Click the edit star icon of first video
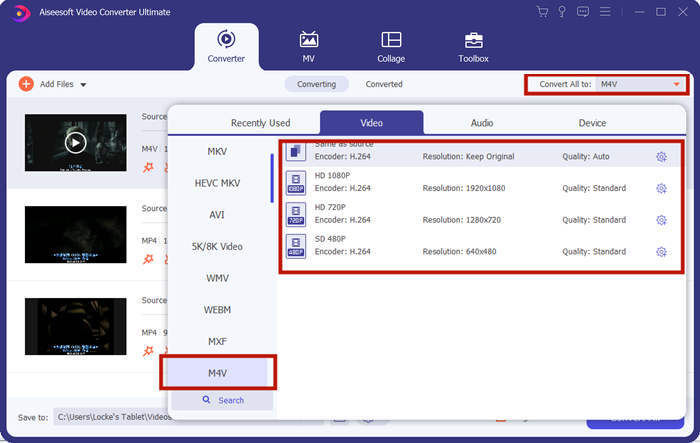The width and height of the screenshot is (700, 443). (148, 167)
